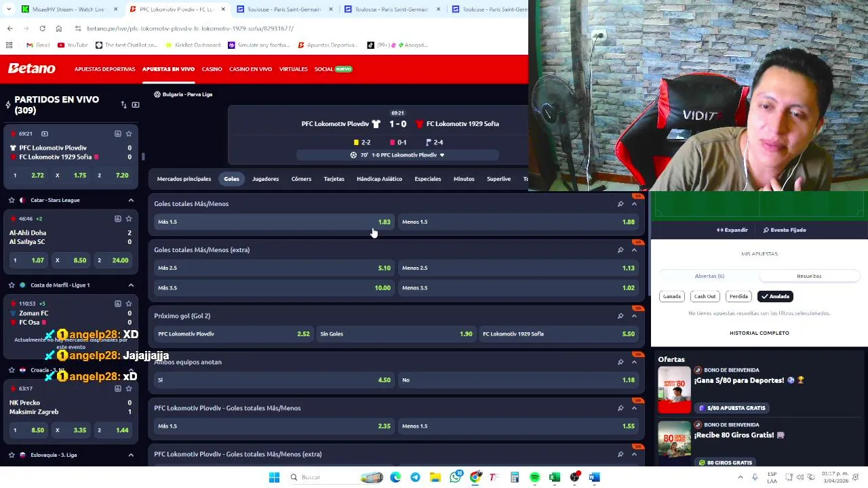Collapse the Catar - Stars League group
This screenshot has width=868, height=488.
pos(131,200)
